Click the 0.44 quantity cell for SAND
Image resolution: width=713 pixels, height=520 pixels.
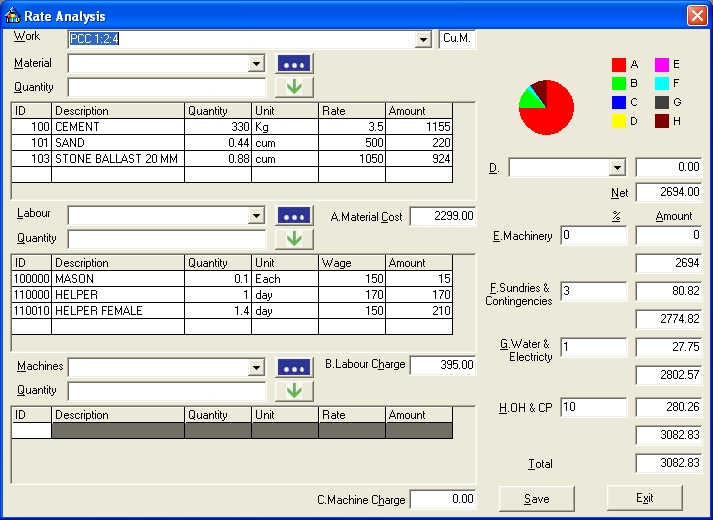[218, 143]
